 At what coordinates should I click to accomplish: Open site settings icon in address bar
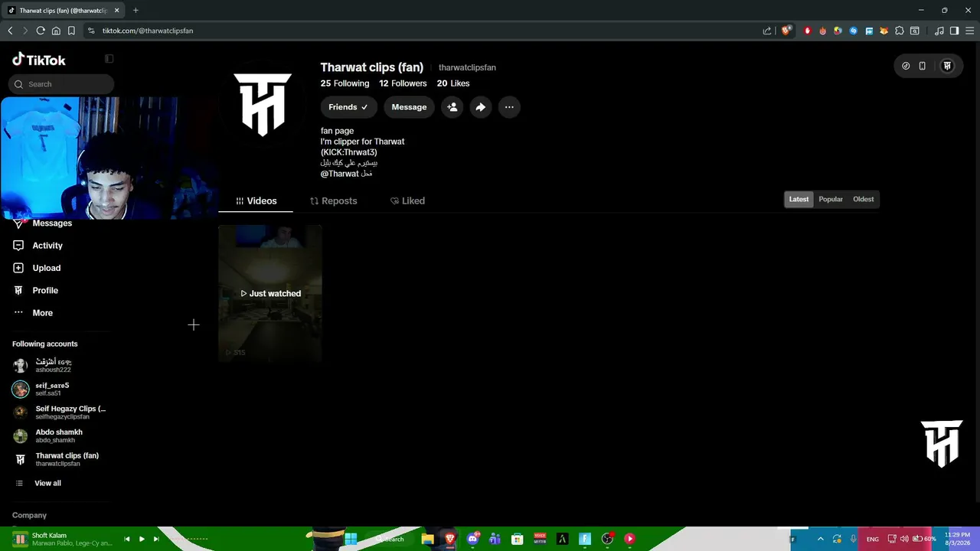point(92,31)
